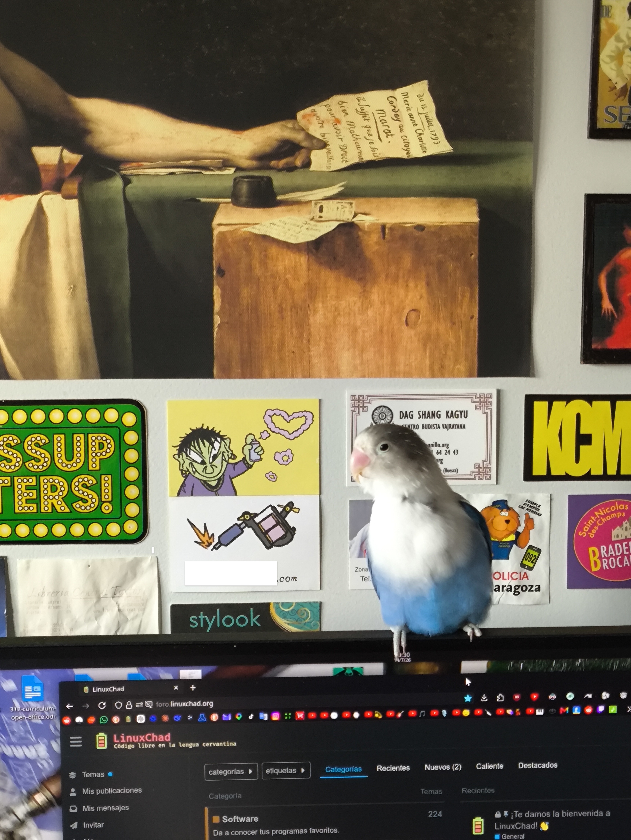Click the blocked autoplay icon in address bar
This screenshot has height=840, width=631.
pos(149,705)
